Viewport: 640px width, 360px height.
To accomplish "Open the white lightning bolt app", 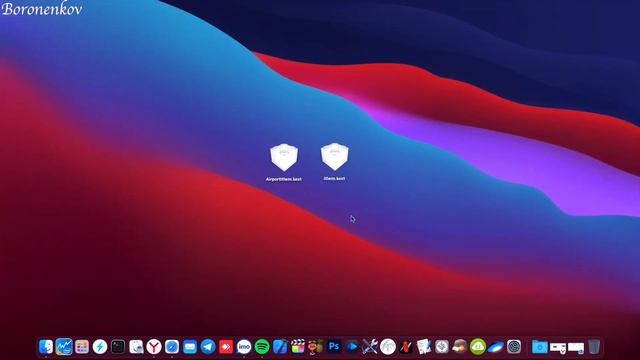I will (x=100, y=347).
